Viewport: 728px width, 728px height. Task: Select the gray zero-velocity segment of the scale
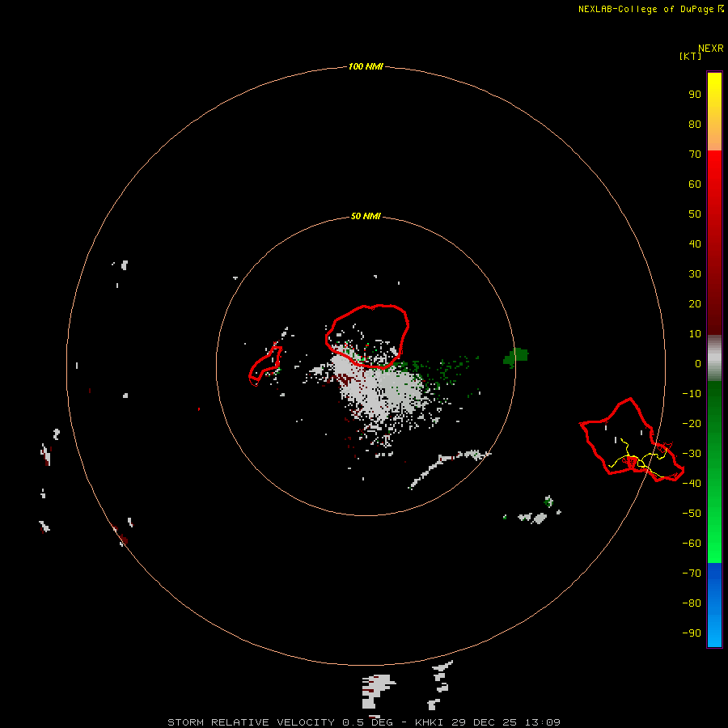tap(714, 358)
